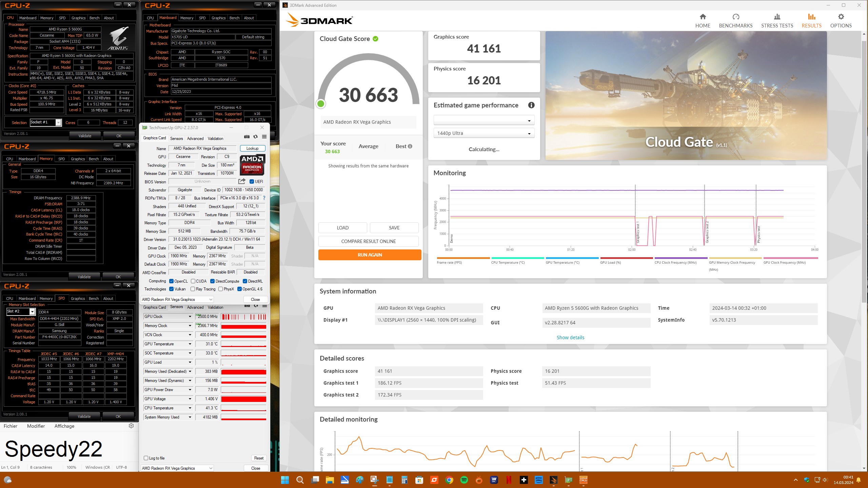Click the LOAD result button
Image resolution: width=868 pixels, height=488 pixels.
click(x=342, y=228)
